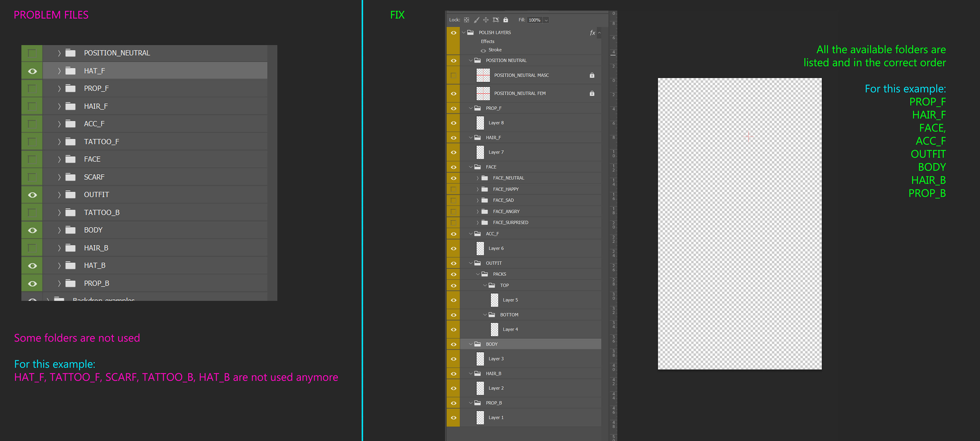980x441 pixels.
Task: Click the lock icon on POSITION_NEUTRAL MASC layer
Action: click(x=592, y=75)
